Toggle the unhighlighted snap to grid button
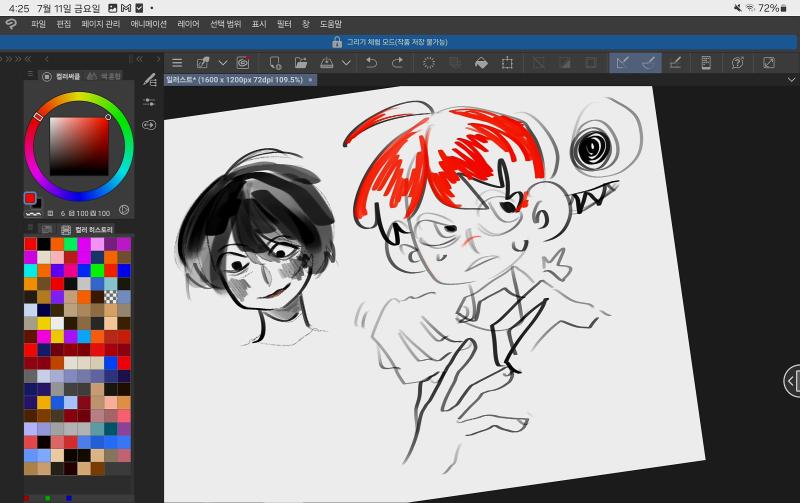Screen dimensions: 800x503 click(x=675, y=63)
